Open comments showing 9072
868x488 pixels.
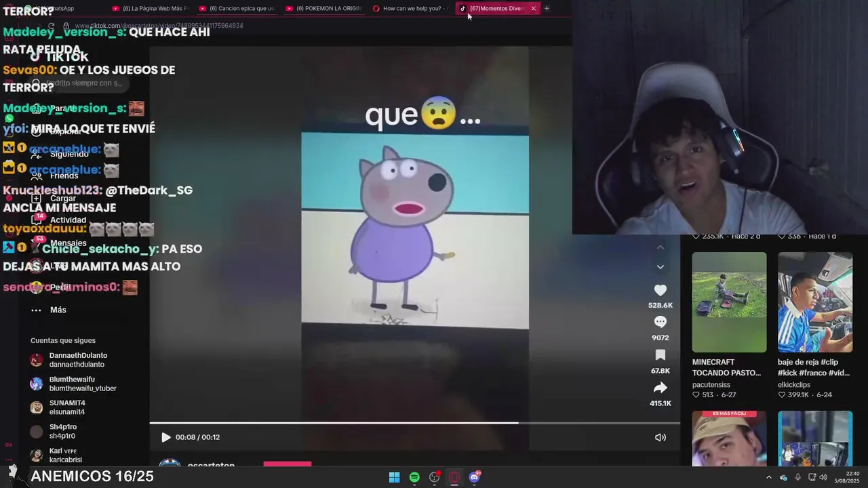pyautogui.click(x=660, y=322)
